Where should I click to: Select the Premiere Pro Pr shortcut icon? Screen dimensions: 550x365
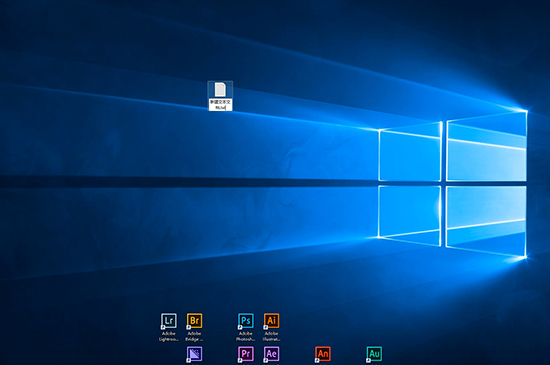tap(246, 354)
